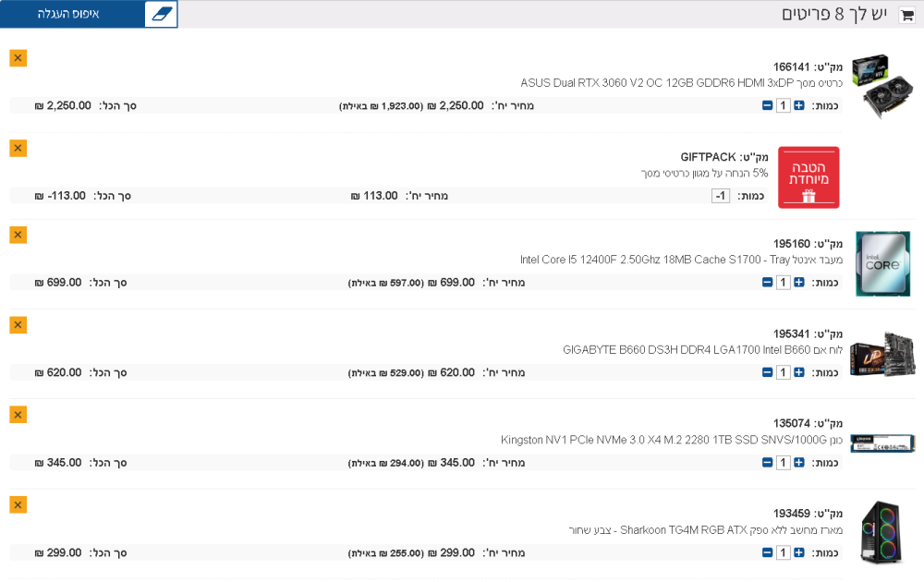Open GIGABYTE B660 DS3H DDR4 product link
Viewport: 924px width, 582px height.
pyautogui.click(x=702, y=350)
